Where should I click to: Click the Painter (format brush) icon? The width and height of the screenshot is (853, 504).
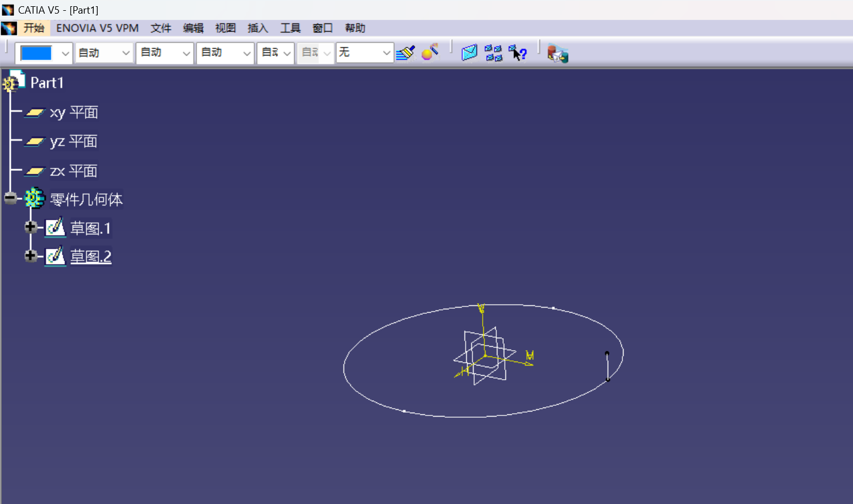click(x=405, y=53)
